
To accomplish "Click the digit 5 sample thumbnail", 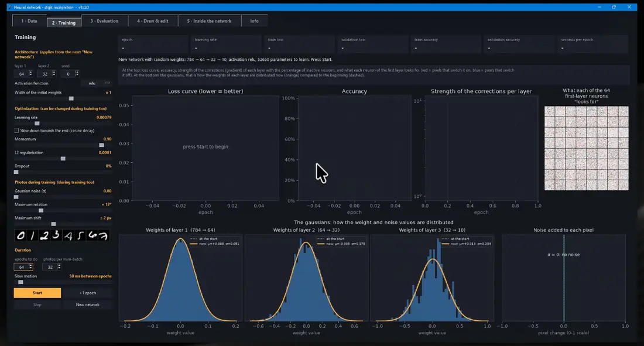I will point(80,235).
